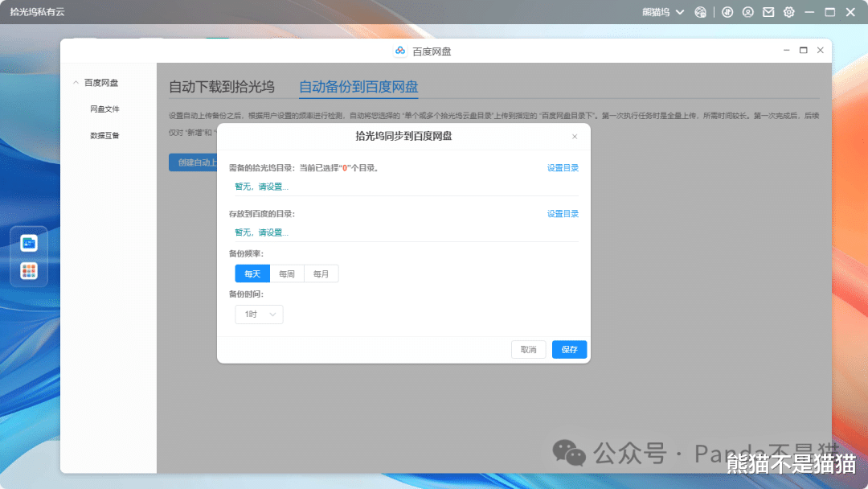This screenshot has height=489, width=868.
Task: Click 暂无，请设置 under 需备的拾光坞目录
Action: (x=261, y=187)
